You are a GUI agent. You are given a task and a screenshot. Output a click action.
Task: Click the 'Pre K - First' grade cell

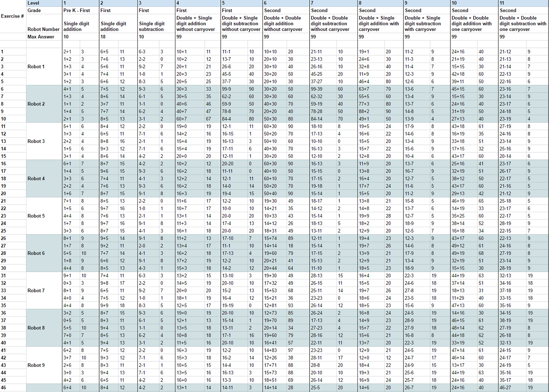[x=81, y=10]
